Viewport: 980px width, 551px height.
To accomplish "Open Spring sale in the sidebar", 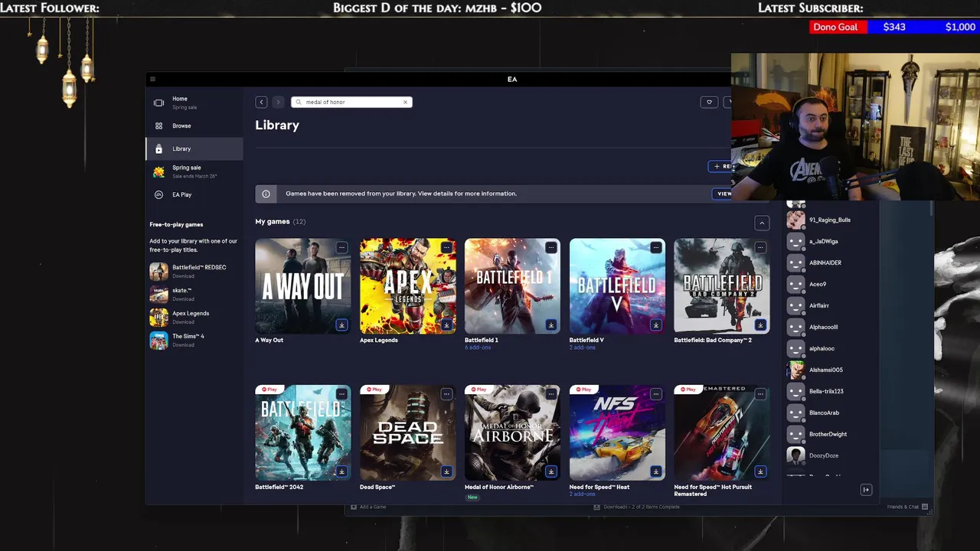I will pyautogui.click(x=194, y=171).
